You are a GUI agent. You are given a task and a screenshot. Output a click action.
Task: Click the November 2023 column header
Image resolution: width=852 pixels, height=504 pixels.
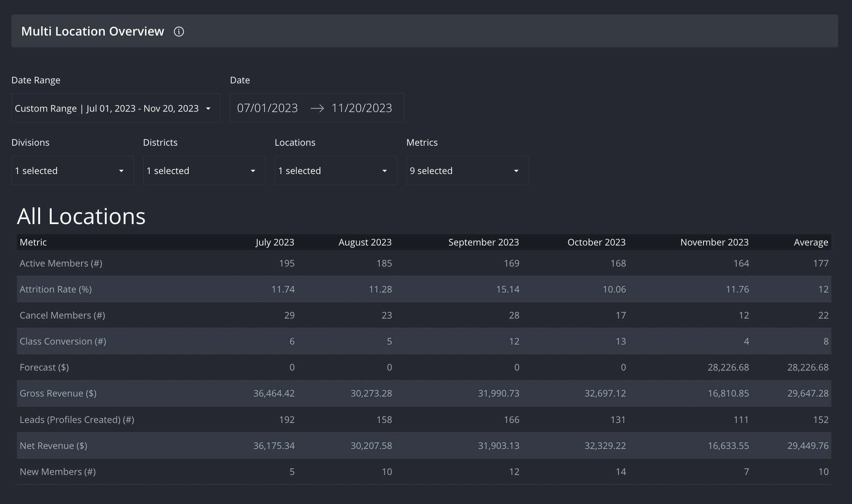click(x=714, y=242)
